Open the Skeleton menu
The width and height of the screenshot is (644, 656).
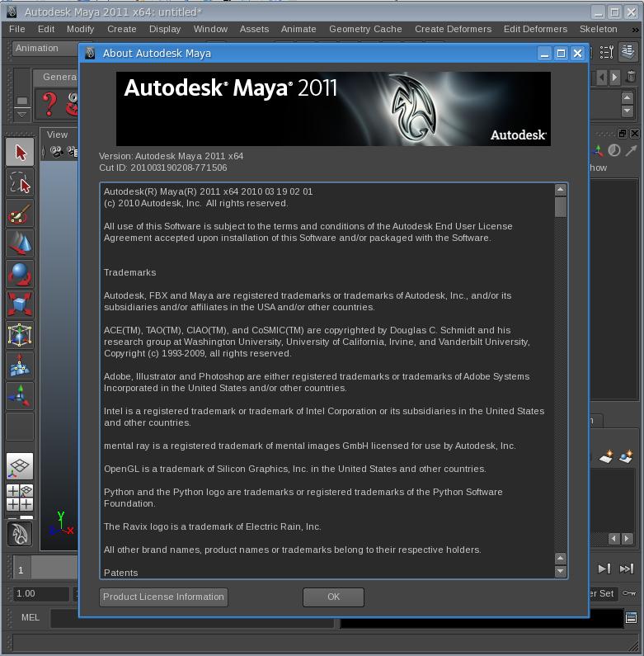coord(598,29)
